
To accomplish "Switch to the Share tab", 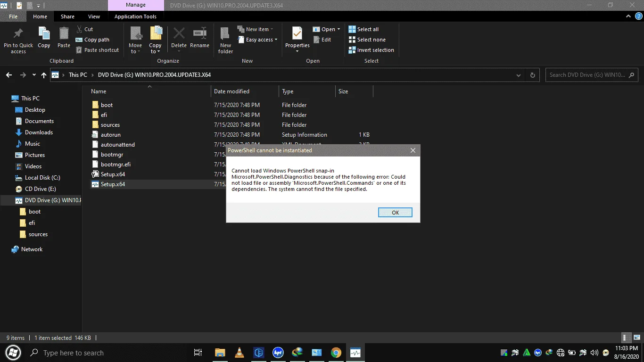I will coord(67,16).
